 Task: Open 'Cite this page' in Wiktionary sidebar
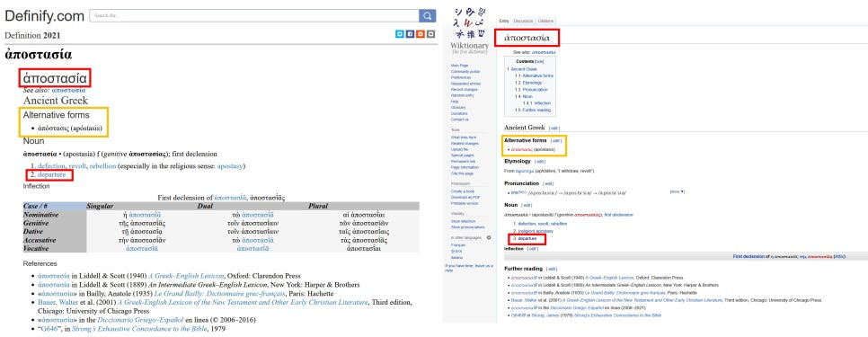[461, 173]
